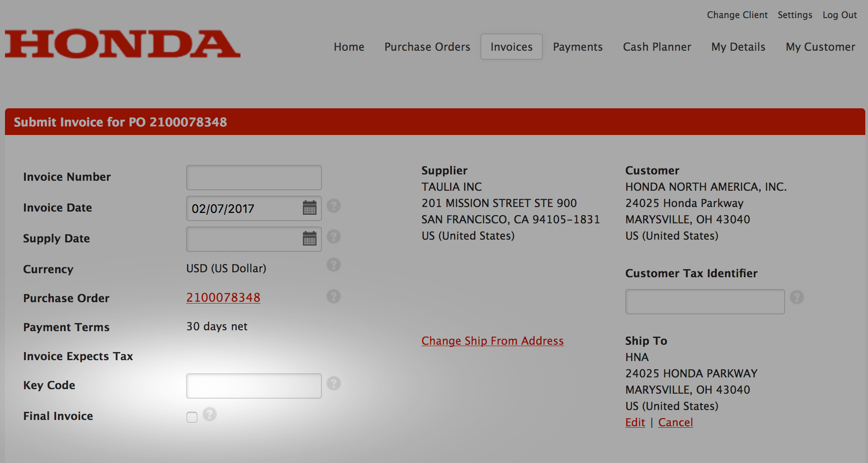
Task: Open the Purchase Orders tab
Action: 427,47
